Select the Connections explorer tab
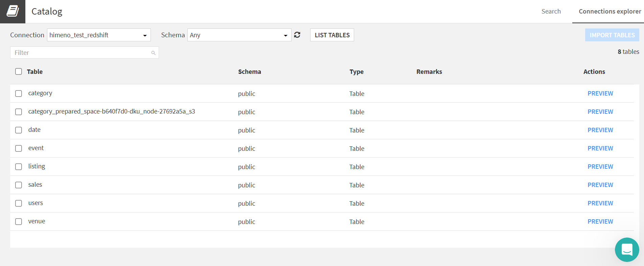 pyautogui.click(x=609, y=12)
